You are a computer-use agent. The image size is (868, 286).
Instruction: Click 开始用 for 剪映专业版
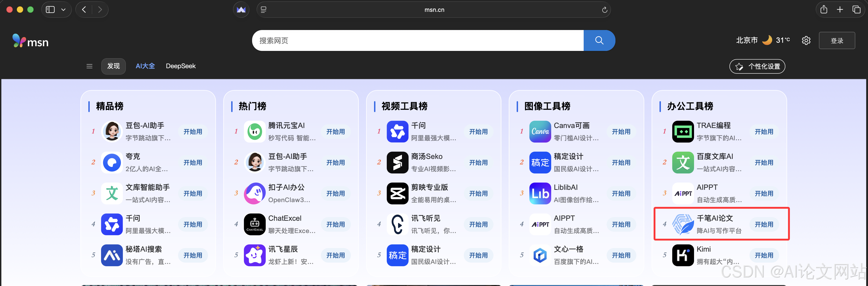(x=479, y=194)
